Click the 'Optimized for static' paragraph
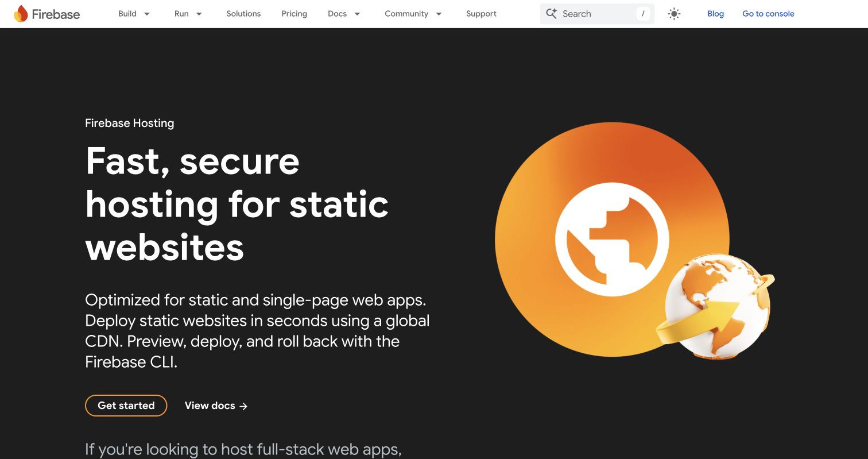 click(257, 331)
